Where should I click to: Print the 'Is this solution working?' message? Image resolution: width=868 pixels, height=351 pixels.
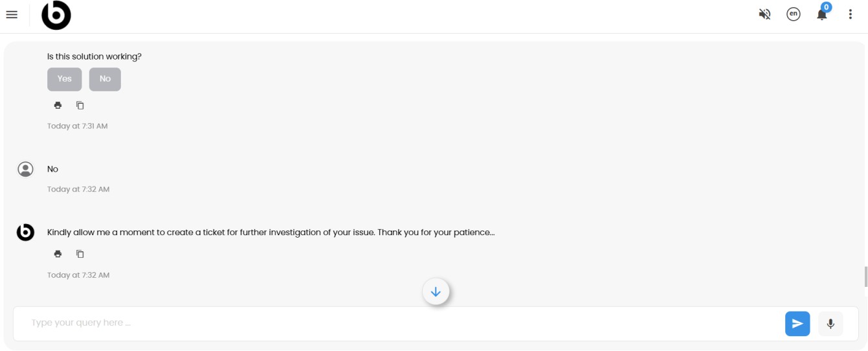coord(58,106)
